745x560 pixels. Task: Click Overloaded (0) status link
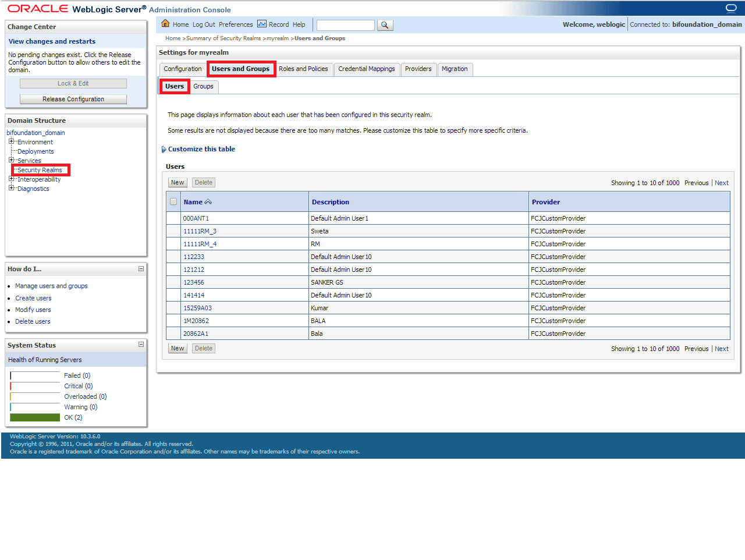[86, 396]
